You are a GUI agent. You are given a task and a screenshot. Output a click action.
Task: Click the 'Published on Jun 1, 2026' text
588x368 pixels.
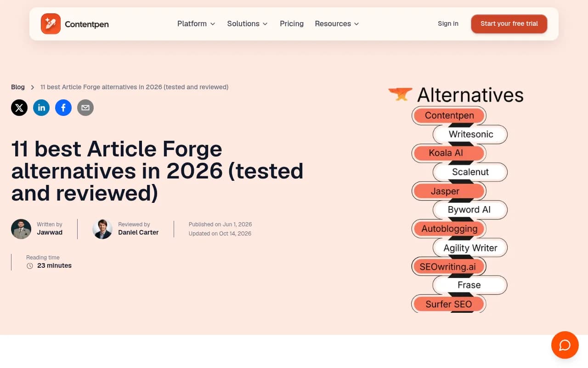coord(220,224)
